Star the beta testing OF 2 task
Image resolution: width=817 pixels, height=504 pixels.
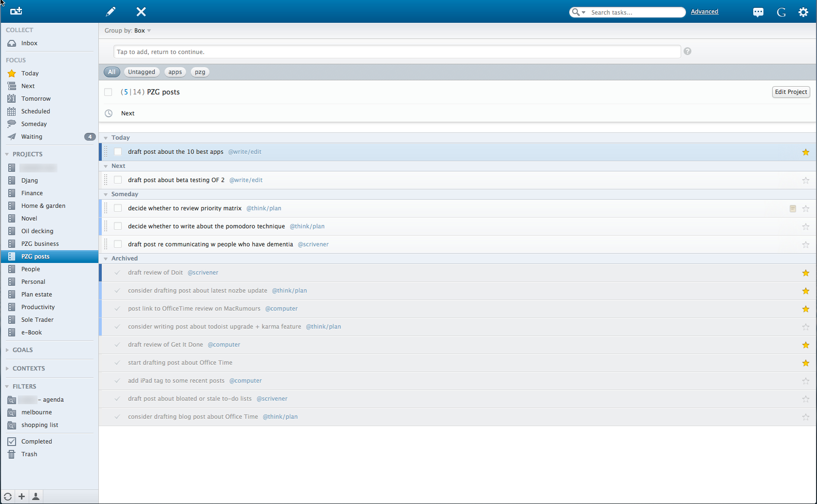click(806, 181)
